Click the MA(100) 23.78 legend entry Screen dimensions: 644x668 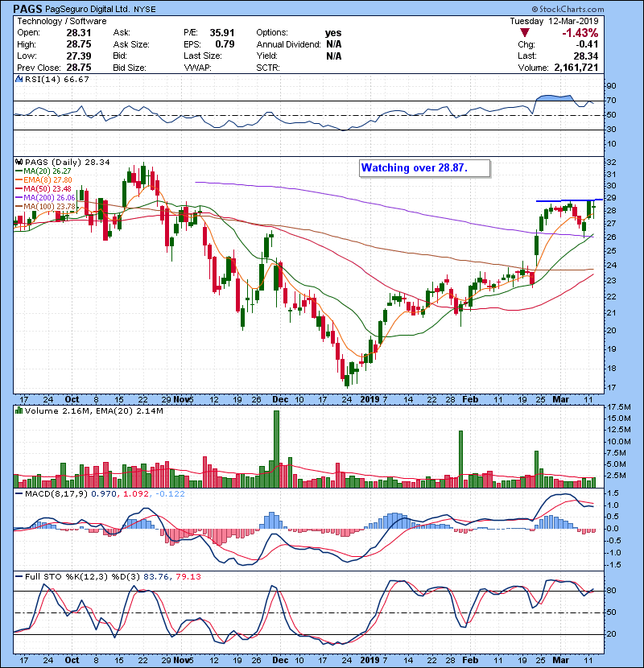(45, 207)
